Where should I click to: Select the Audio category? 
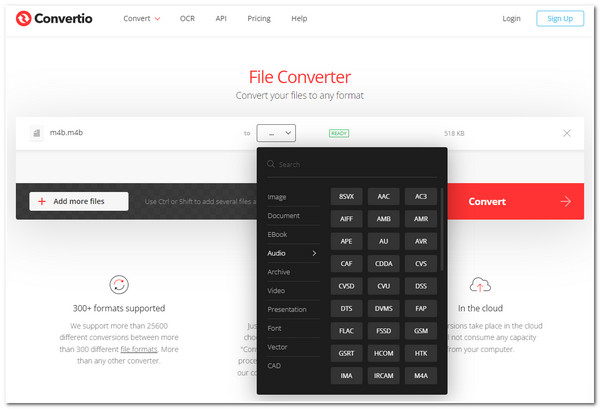pos(293,253)
